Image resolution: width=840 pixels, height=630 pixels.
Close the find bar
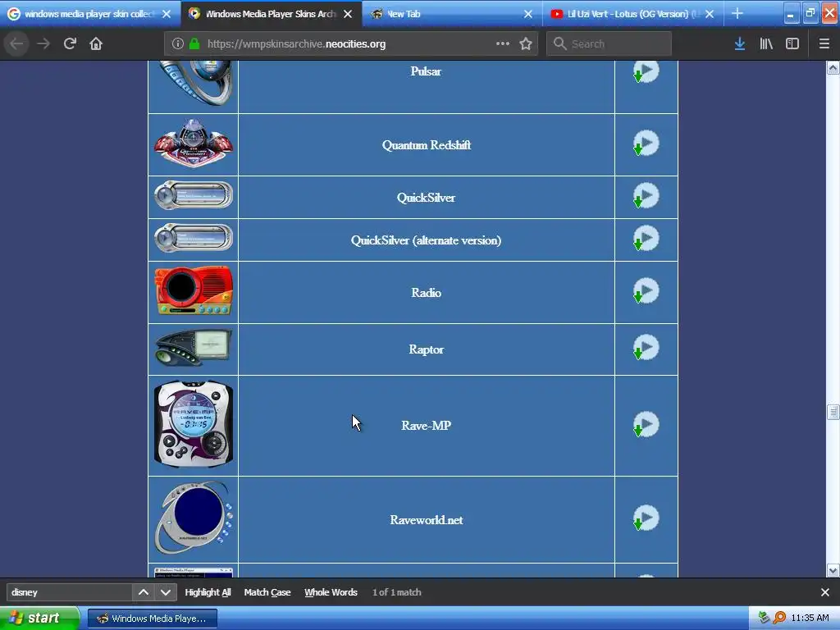[825, 592]
